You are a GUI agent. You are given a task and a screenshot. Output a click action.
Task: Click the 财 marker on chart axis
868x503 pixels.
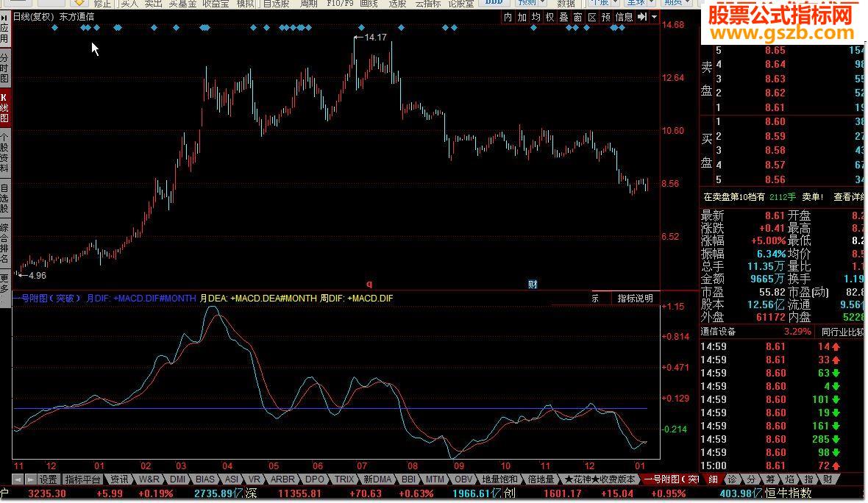(533, 285)
